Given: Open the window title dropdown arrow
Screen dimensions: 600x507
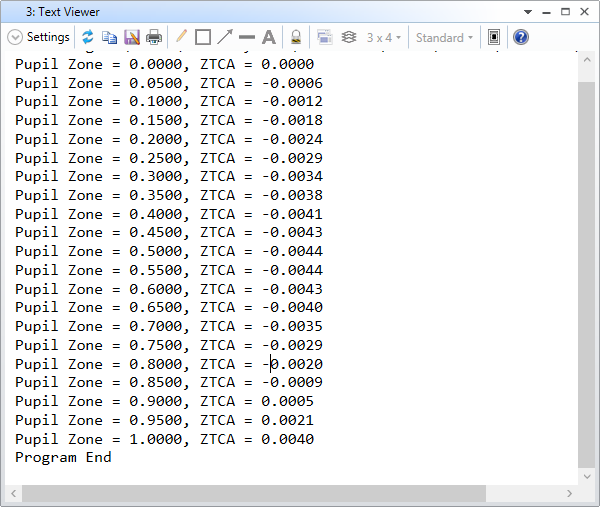Looking at the screenshot, I should click(x=528, y=12).
